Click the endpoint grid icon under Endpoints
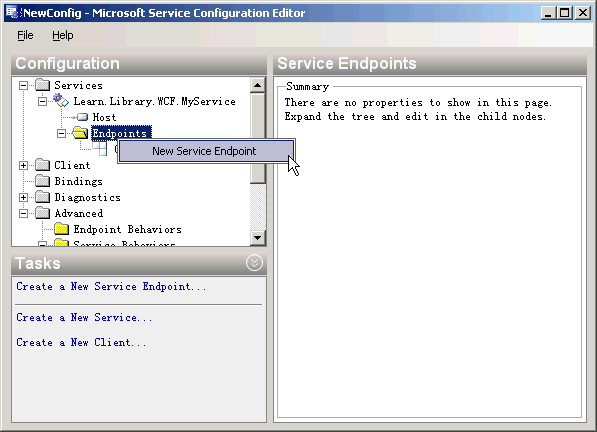597x432 pixels. (100, 148)
